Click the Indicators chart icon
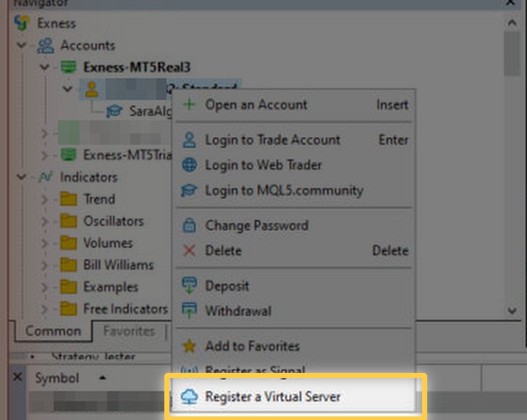The width and height of the screenshot is (527, 420). [46, 177]
